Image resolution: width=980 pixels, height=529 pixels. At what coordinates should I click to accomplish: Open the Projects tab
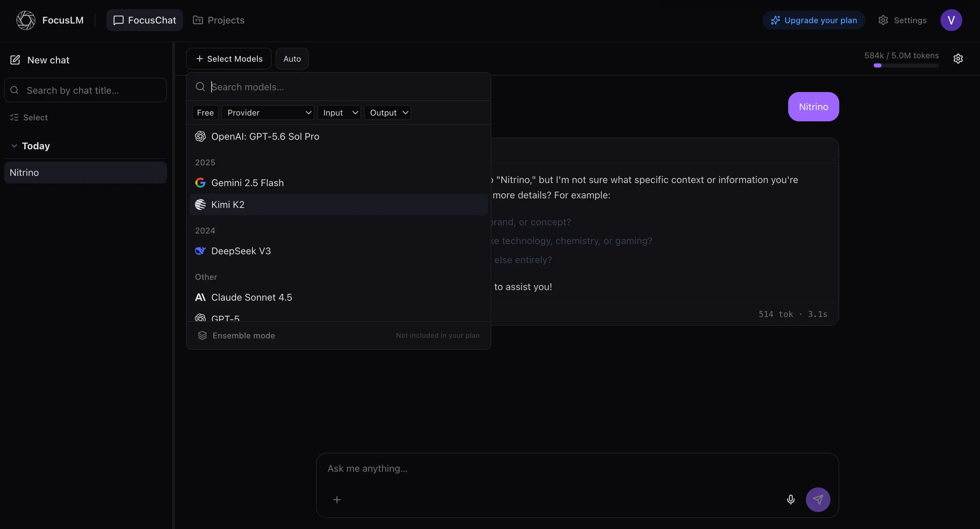(218, 20)
